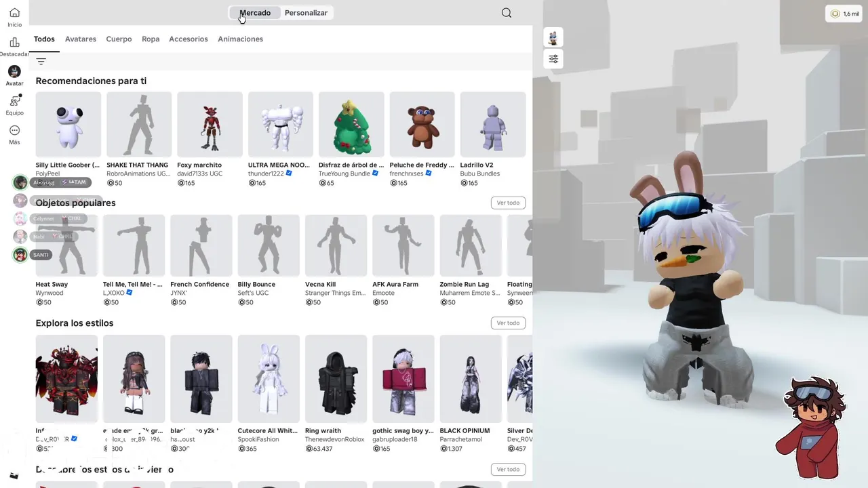Click the Robux balance 1,6 mil

pos(844,14)
